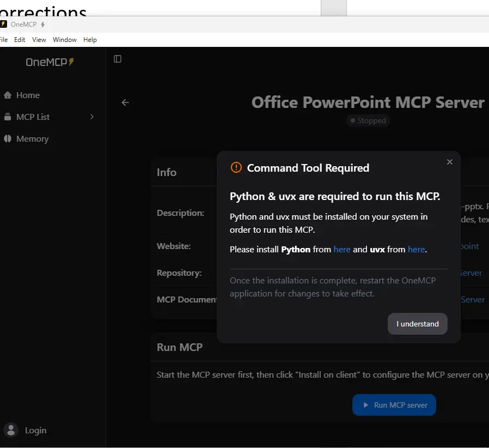Open the uvx install here link
Screen dimensions: 489x448
pos(416,250)
